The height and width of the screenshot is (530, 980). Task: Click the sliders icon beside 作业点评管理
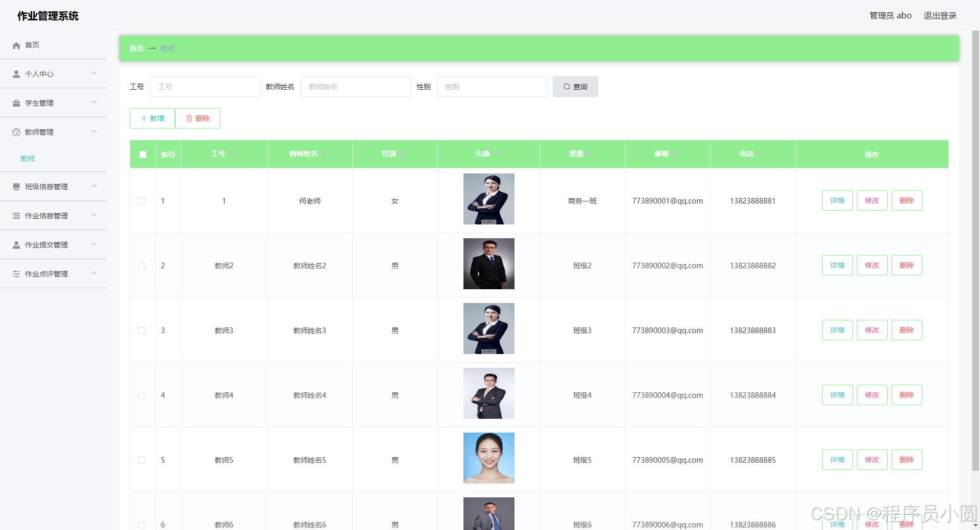coord(16,274)
